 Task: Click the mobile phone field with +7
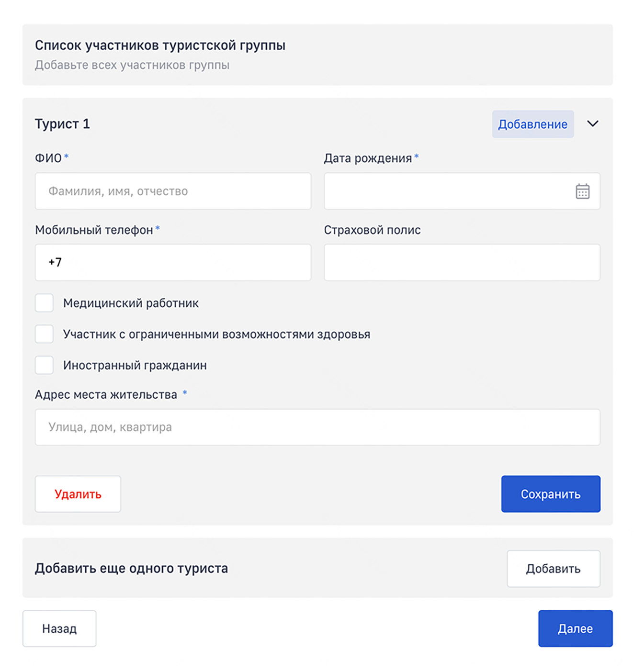point(173,262)
